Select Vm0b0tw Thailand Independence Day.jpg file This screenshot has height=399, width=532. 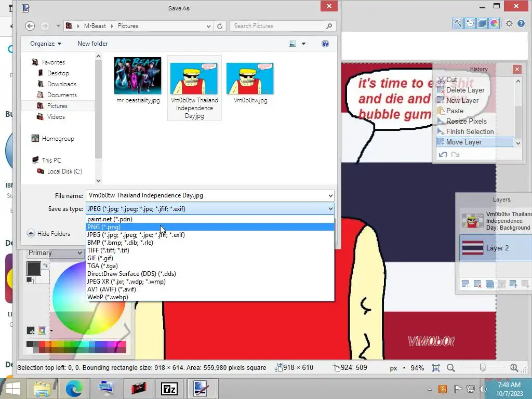pos(194,88)
